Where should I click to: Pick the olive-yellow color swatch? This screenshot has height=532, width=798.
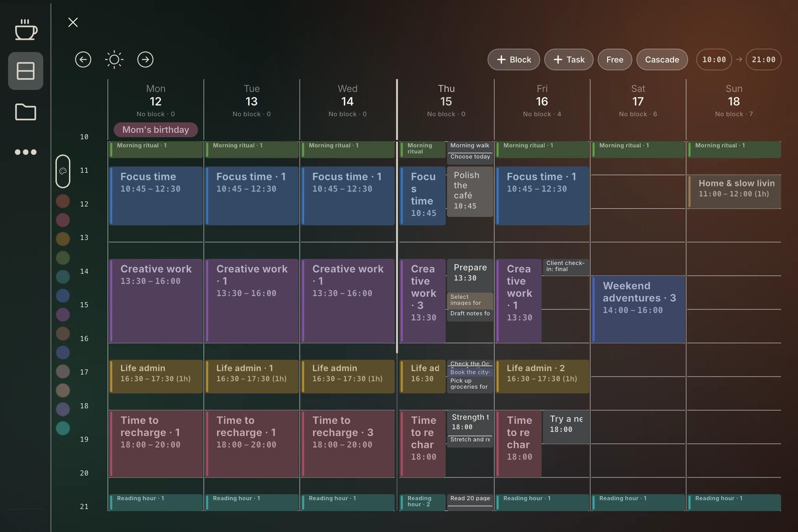(63, 239)
